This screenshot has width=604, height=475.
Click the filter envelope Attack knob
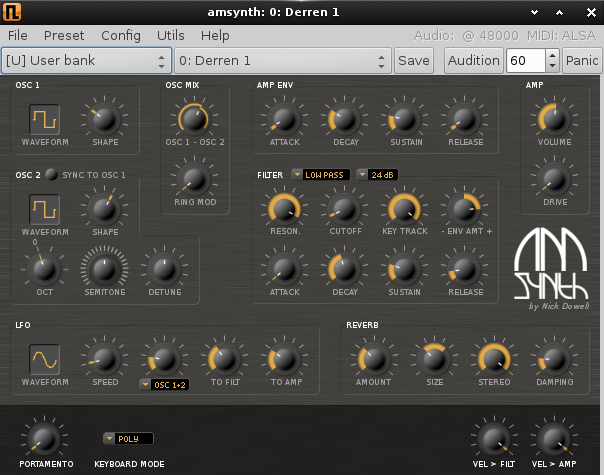[x=284, y=269]
